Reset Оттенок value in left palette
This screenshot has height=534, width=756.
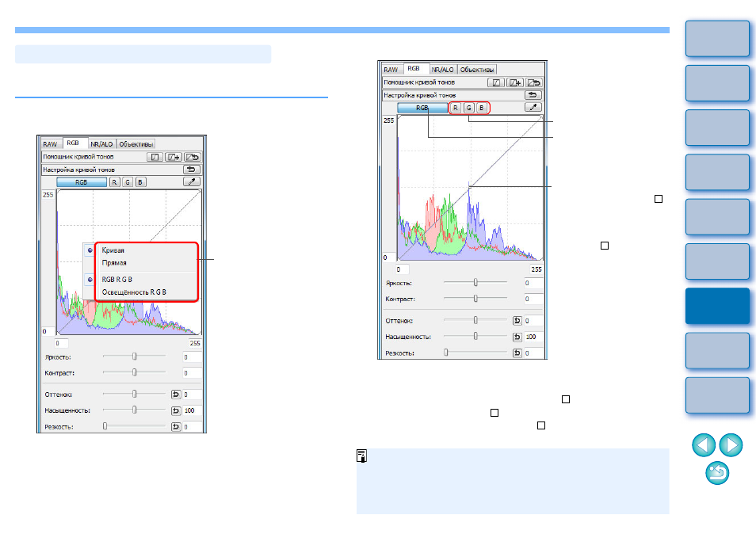pyautogui.click(x=176, y=395)
